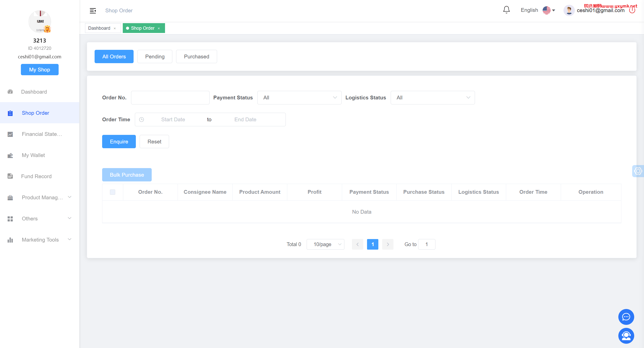Open the Payment Status dropdown
The height and width of the screenshot is (348, 644).
point(299,98)
